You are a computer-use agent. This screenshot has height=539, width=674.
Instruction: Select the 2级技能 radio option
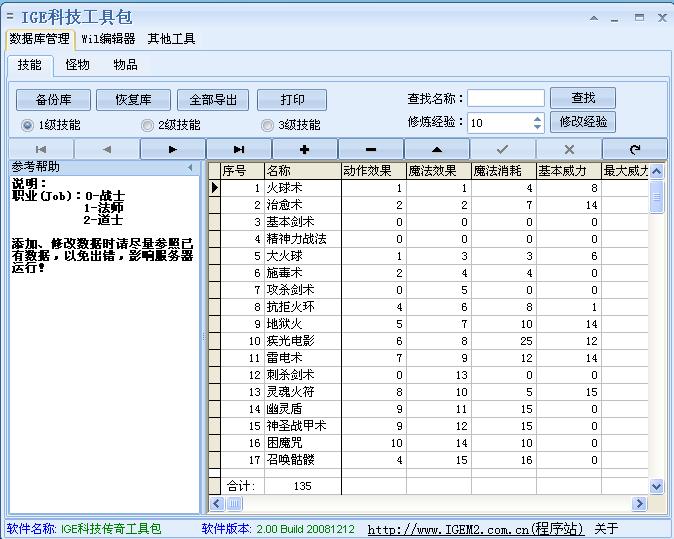[148, 125]
